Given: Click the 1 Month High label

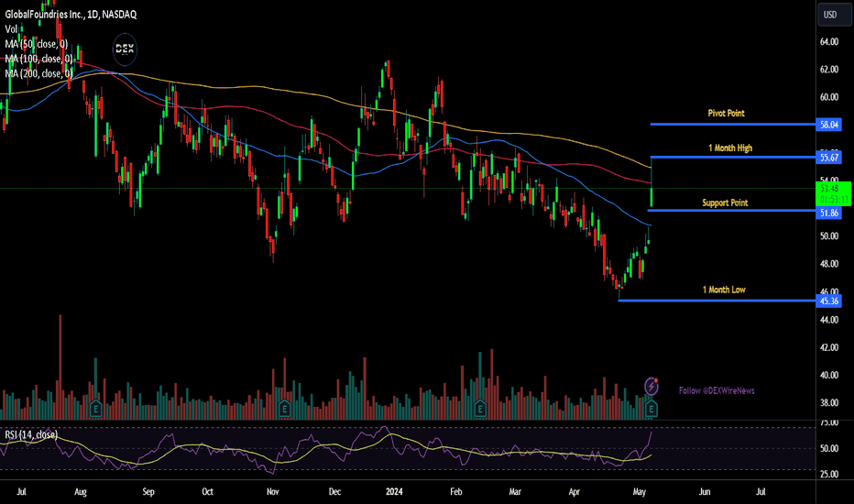Looking at the screenshot, I should [729, 148].
